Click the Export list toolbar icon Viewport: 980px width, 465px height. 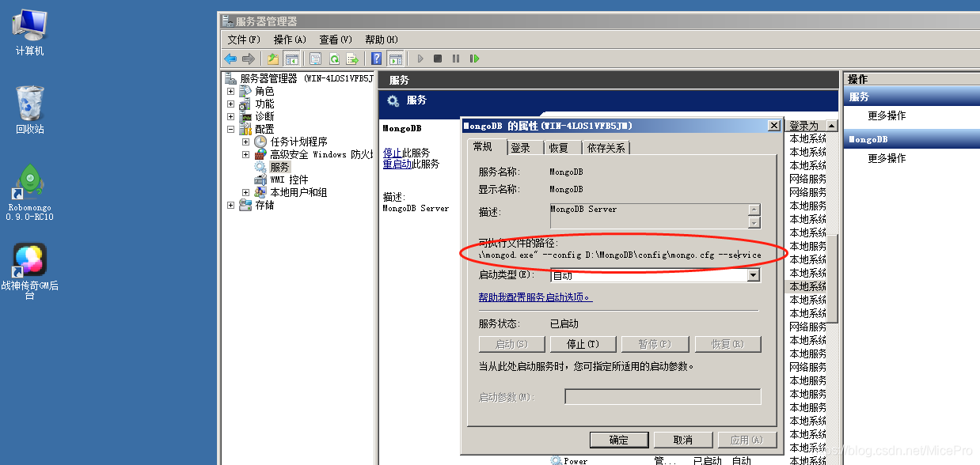(352, 59)
